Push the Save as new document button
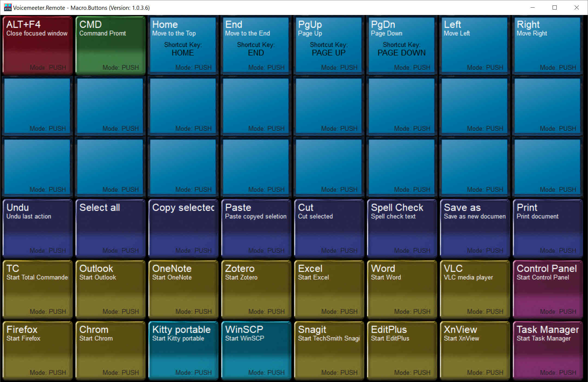The image size is (588, 382). coord(475,228)
